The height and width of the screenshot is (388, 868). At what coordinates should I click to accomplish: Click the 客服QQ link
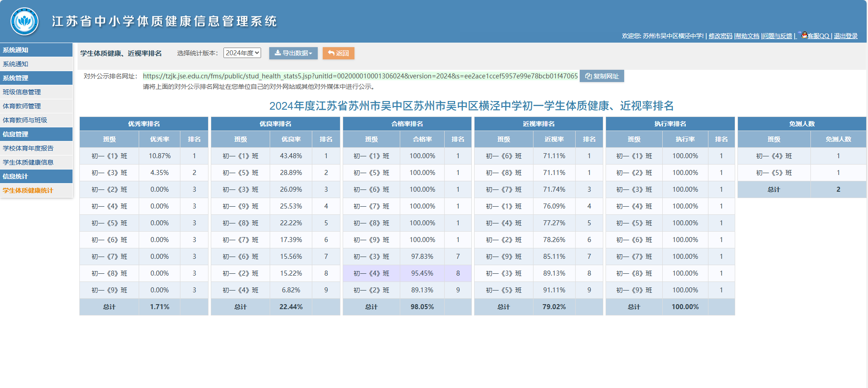pyautogui.click(x=818, y=36)
